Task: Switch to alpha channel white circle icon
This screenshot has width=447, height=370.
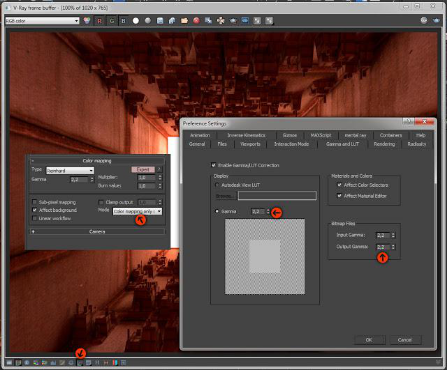Action: [136, 21]
